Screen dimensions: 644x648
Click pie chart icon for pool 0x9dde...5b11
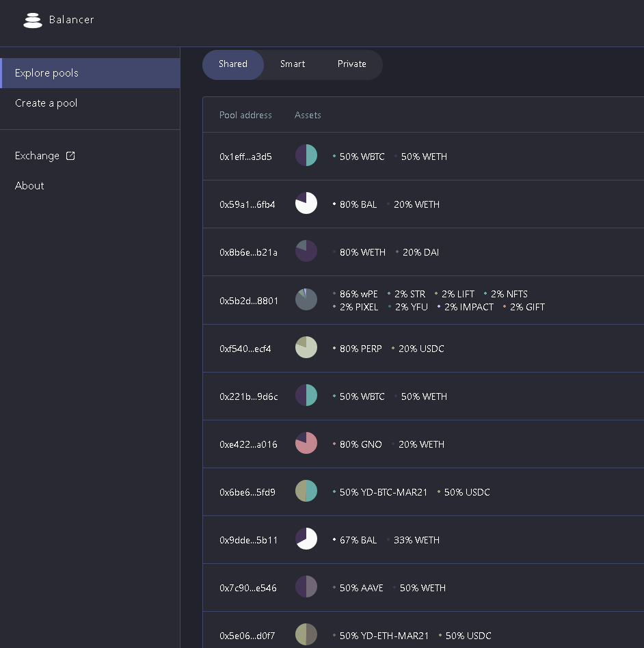point(306,539)
